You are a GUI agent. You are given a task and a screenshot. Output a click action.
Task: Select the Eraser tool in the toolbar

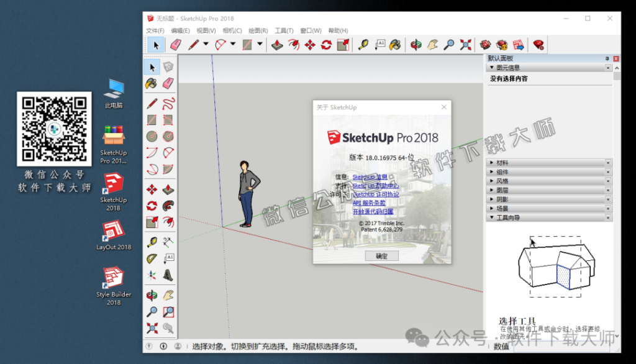[x=176, y=44]
